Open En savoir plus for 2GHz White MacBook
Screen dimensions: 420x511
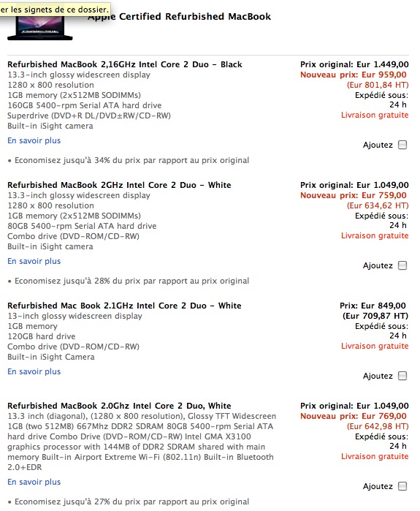[34, 261]
